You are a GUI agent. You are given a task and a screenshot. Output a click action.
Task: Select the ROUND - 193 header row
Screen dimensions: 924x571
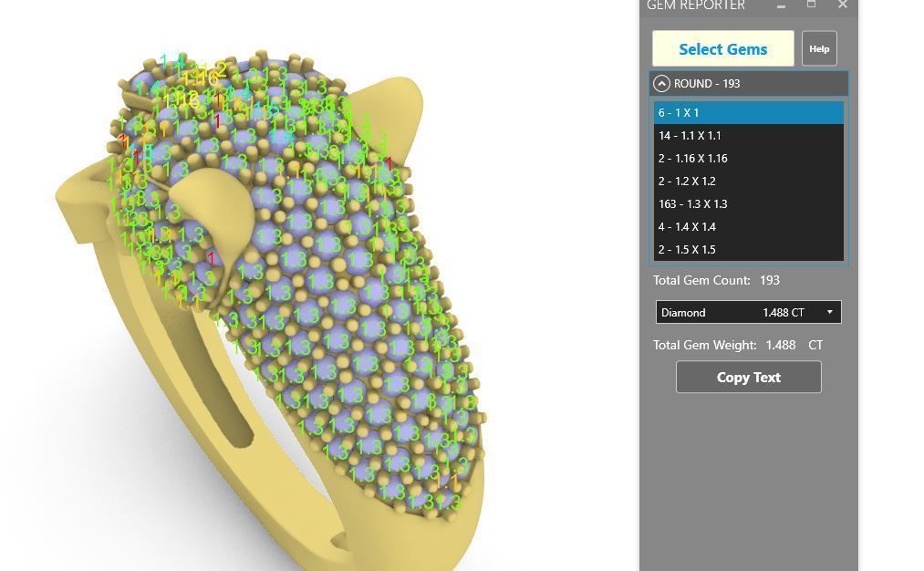coord(748,84)
